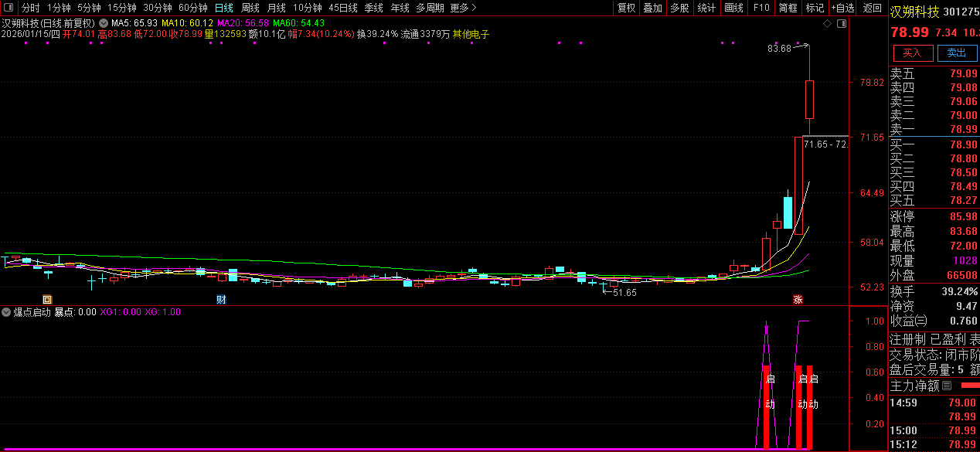Viewport: 980px width, 452px height.
Task: Click the MA5: 65.93 indicator label
Action: [134, 23]
